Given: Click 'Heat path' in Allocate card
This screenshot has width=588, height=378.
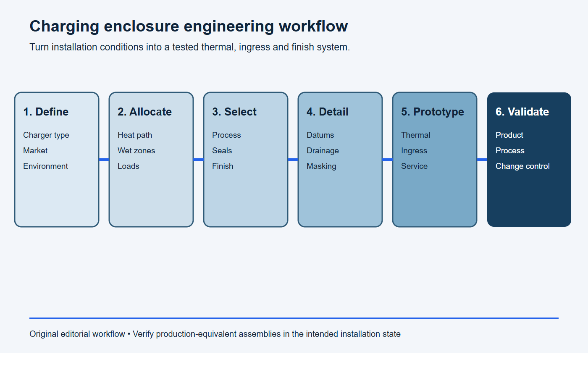Looking at the screenshot, I should coord(135,135).
